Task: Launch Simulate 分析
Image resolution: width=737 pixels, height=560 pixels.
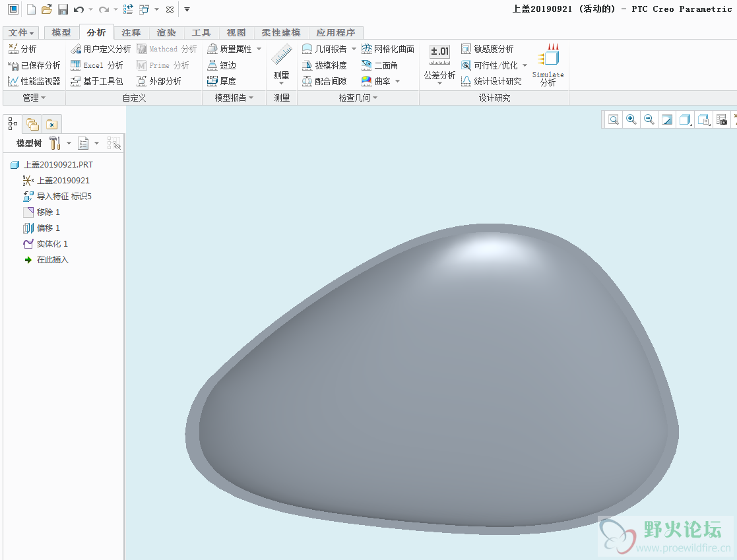Action: coord(548,65)
